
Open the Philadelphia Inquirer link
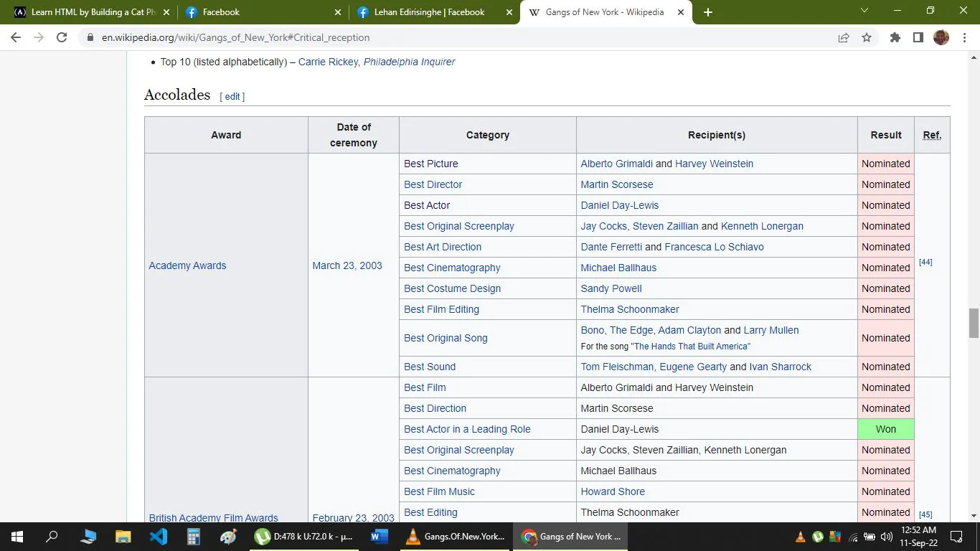point(409,62)
